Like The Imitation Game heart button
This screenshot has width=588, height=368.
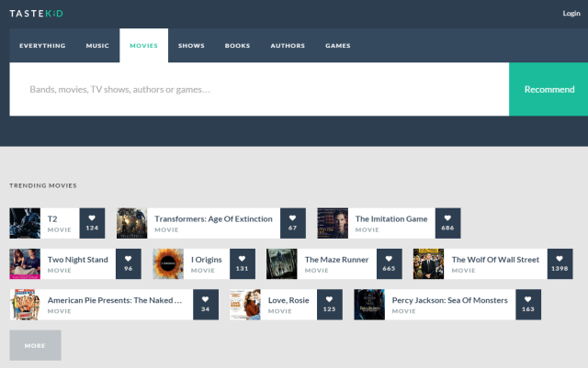(447, 223)
